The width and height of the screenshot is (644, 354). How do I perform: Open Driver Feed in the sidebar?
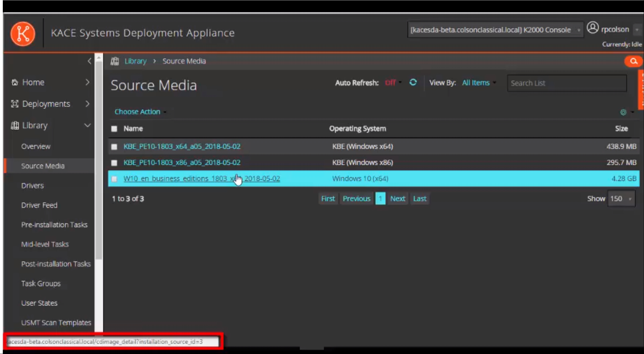pos(39,205)
